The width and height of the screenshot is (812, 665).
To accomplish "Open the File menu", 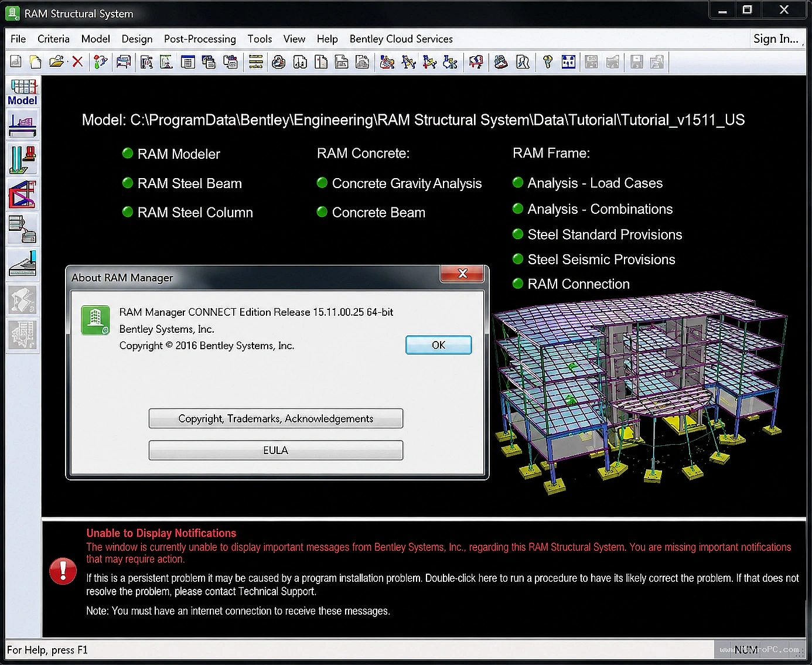I will [x=18, y=39].
